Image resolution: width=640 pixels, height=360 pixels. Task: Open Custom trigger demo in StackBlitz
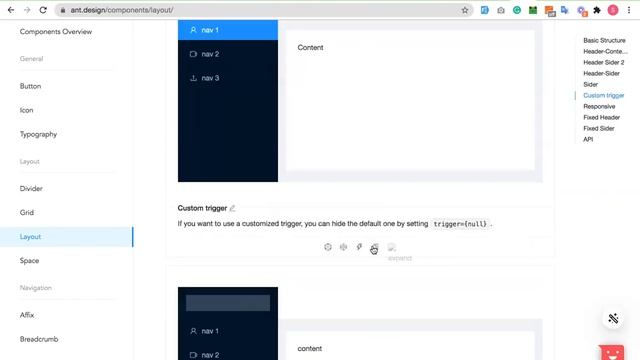359,247
